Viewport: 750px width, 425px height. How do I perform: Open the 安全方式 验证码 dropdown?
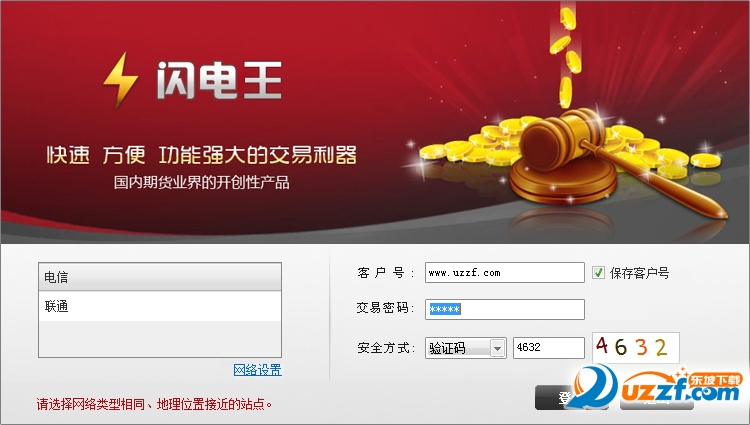(x=465, y=348)
